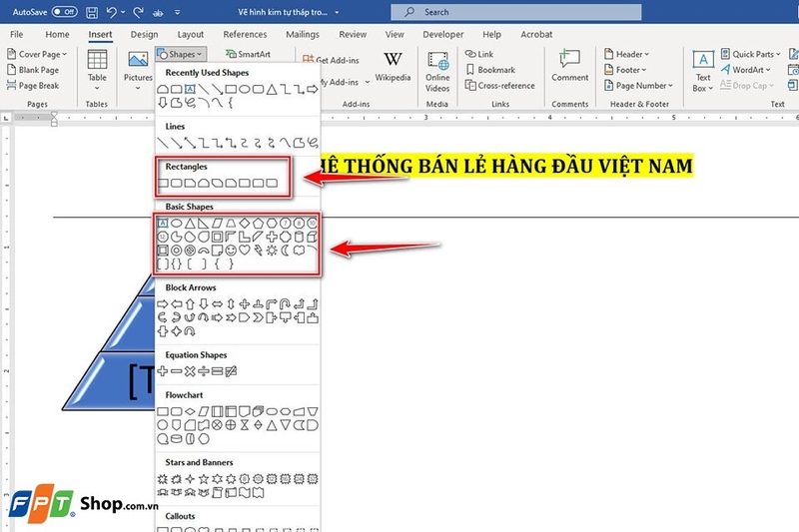Click the SmartArt button
This screenshot has width=799, height=532.
[248, 54]
